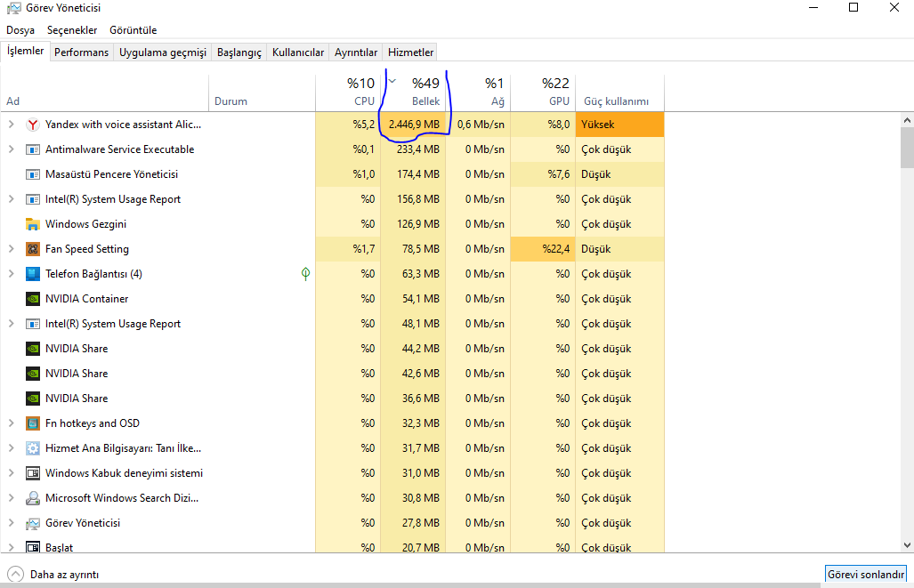Screen dimensions: 914x588
Task: Expand the Hizmet Ana Bilgisayarı group
Action: tap(11, 448)
